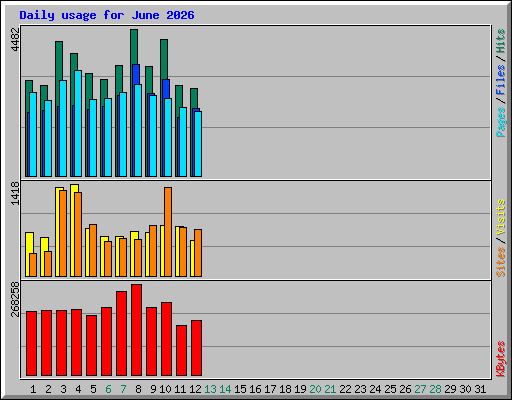Image resolution: width=512 pixels, height=400 pixels.
Task: Click the green Hits bar for day 6
Action: (104, 89)
